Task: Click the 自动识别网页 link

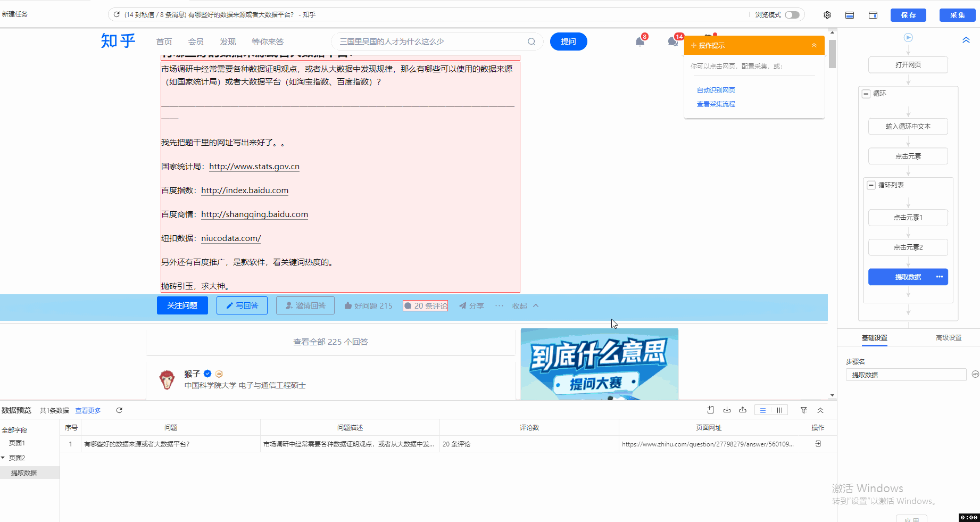Action: [x=716, y=90]
